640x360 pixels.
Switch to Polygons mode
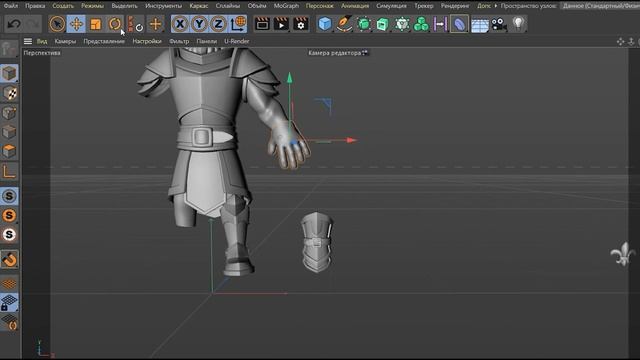point(9,151)
